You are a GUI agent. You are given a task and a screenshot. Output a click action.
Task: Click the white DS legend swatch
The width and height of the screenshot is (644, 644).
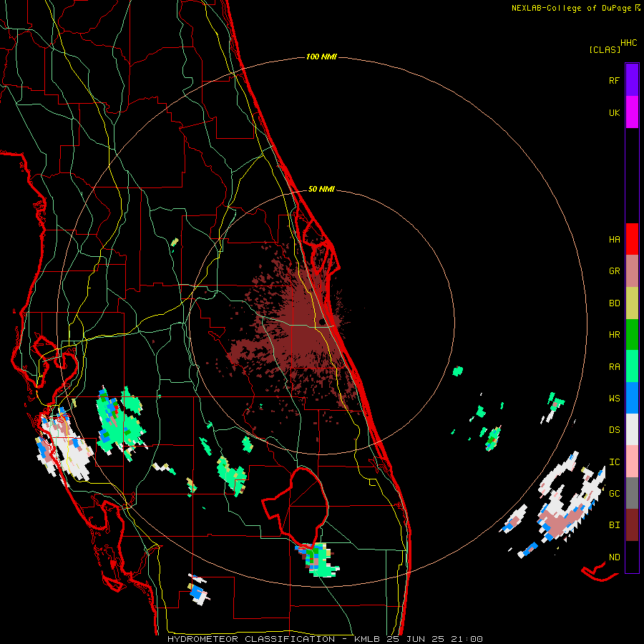(x=632, y=429)
